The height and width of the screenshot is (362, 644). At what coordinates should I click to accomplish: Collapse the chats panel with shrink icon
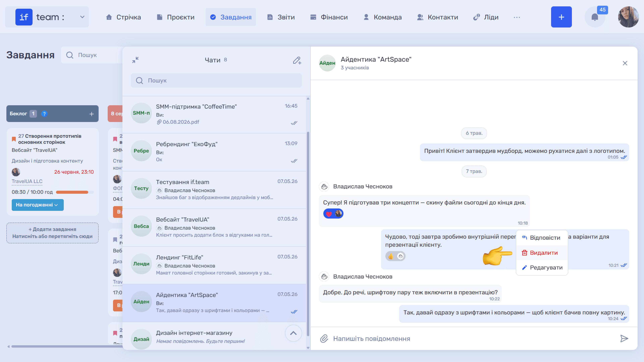[x=135, y=60]
